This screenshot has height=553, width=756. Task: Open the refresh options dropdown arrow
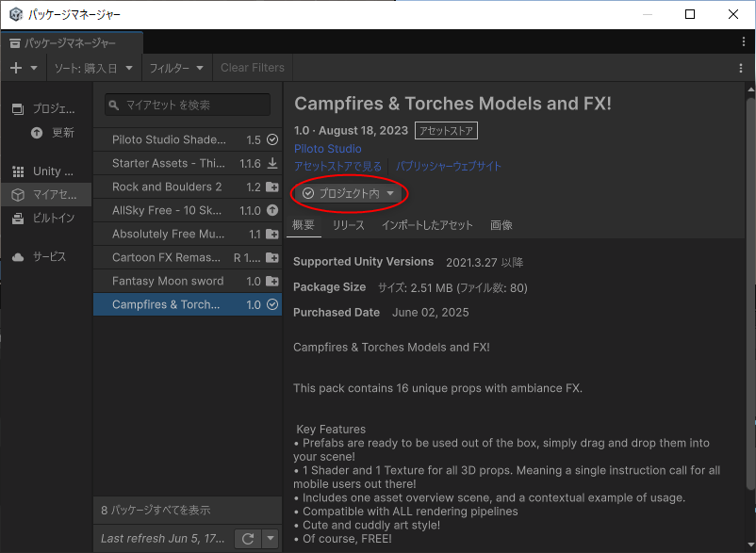tap(271, 539)
